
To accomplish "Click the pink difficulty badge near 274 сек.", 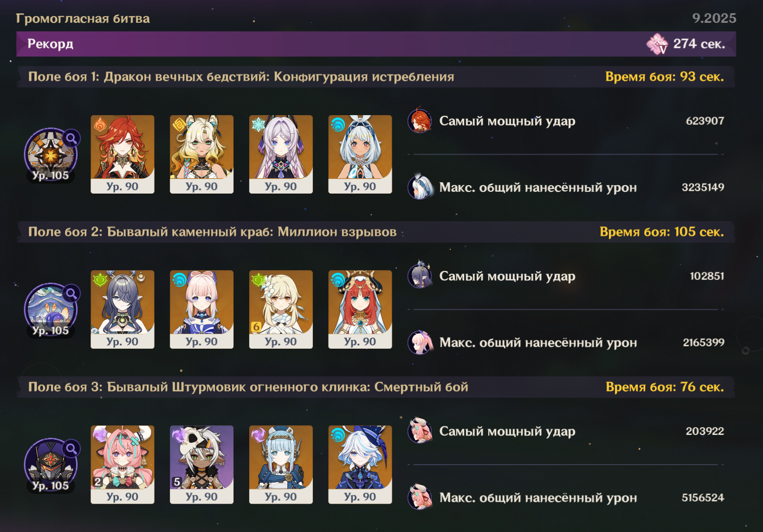I will tap(657, 44).
